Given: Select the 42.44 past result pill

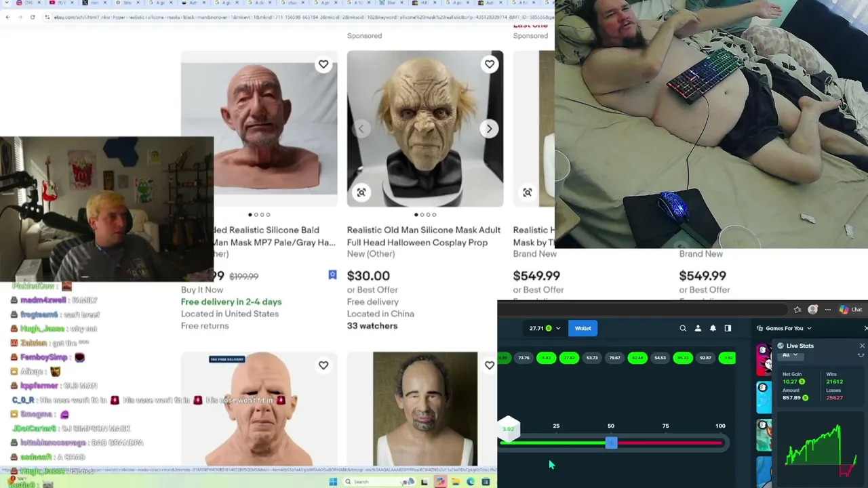Looking at the screenshot, I should 637,358.
